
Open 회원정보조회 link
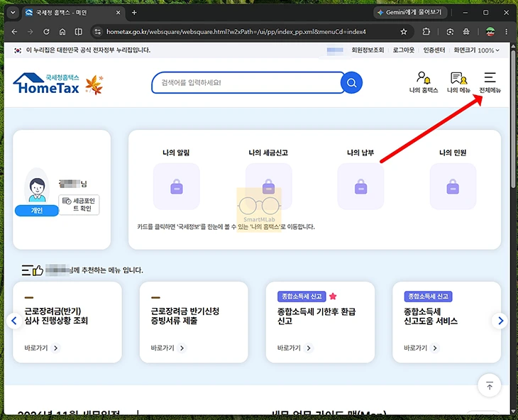pyautogui.click(x=368, y=50)
